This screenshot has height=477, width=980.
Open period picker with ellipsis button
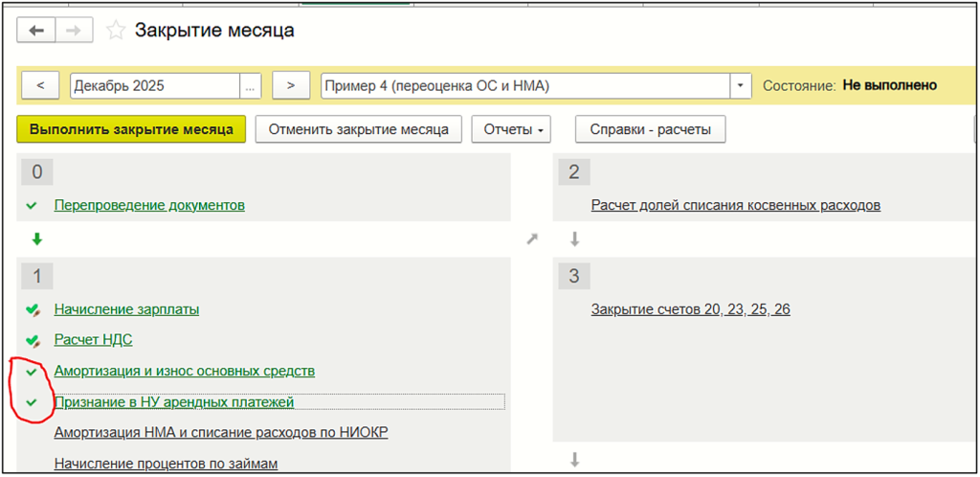(251, 85)
